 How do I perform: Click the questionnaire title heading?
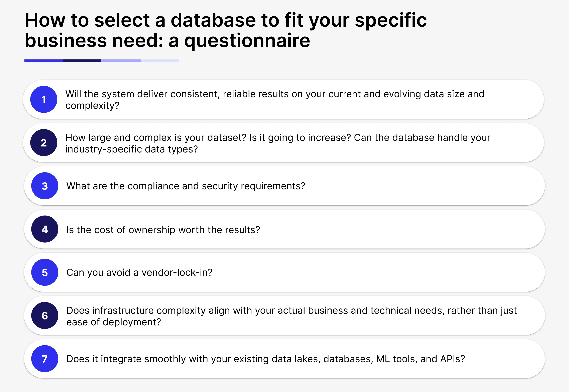pyautogui.click(x=226, y=30)
